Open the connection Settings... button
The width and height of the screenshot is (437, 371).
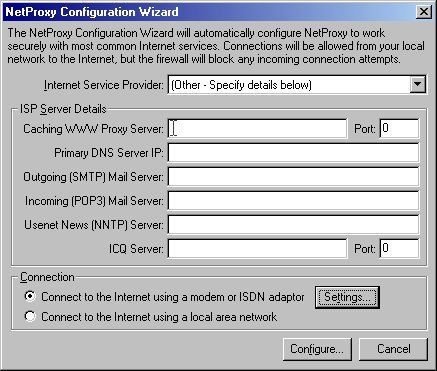click(347, 297)
